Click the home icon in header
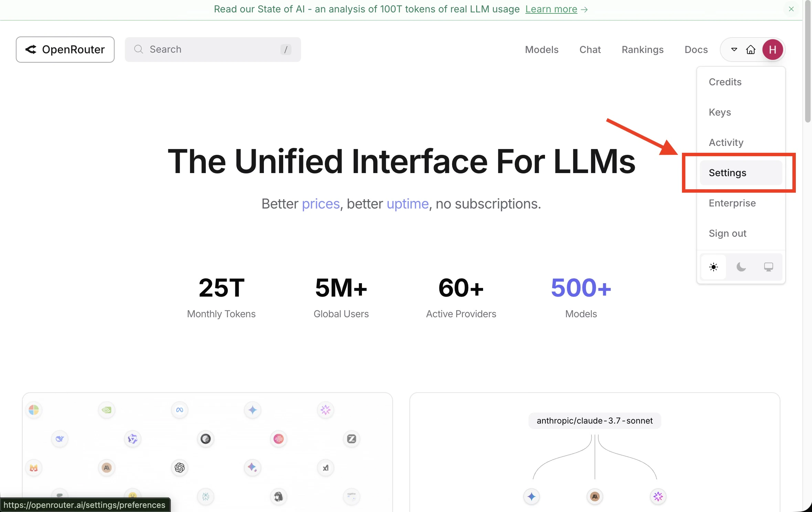 click(x=750, y=50)
